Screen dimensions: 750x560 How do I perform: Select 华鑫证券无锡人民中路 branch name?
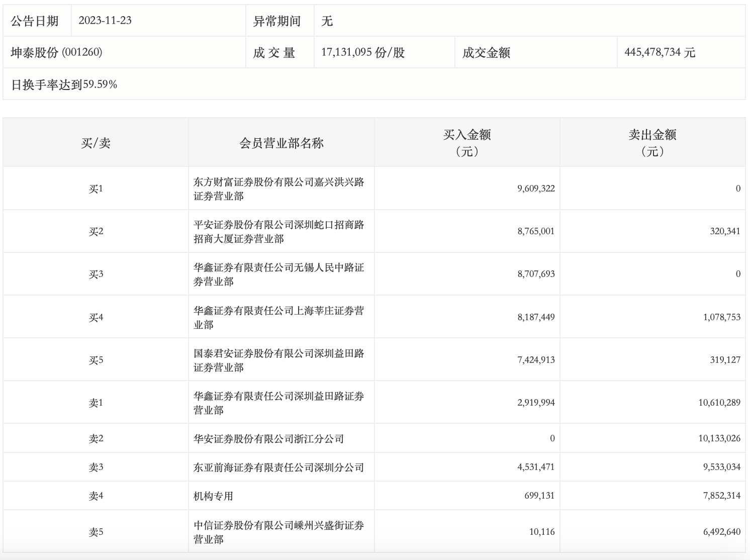click(278, 274)
